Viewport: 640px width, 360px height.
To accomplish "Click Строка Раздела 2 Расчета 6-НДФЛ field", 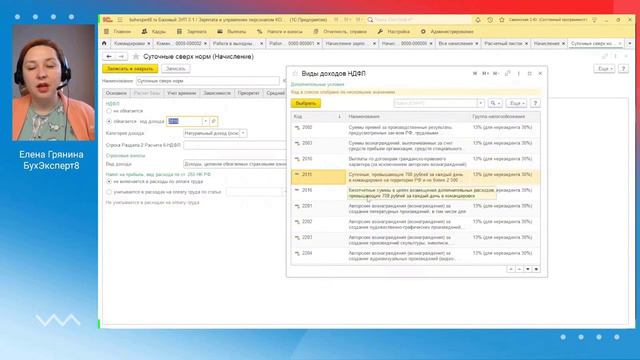I will 235,145.
